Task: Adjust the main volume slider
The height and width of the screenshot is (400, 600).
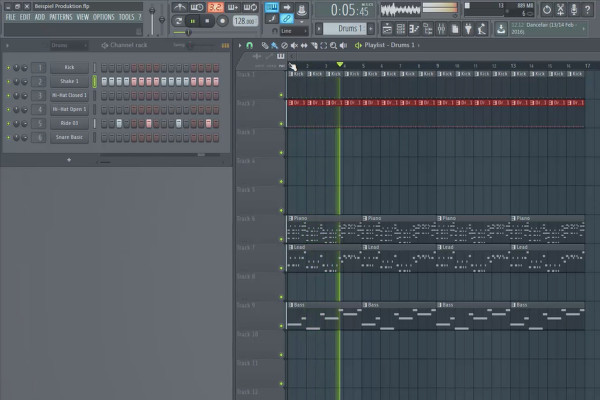Action: click(152, 20)
